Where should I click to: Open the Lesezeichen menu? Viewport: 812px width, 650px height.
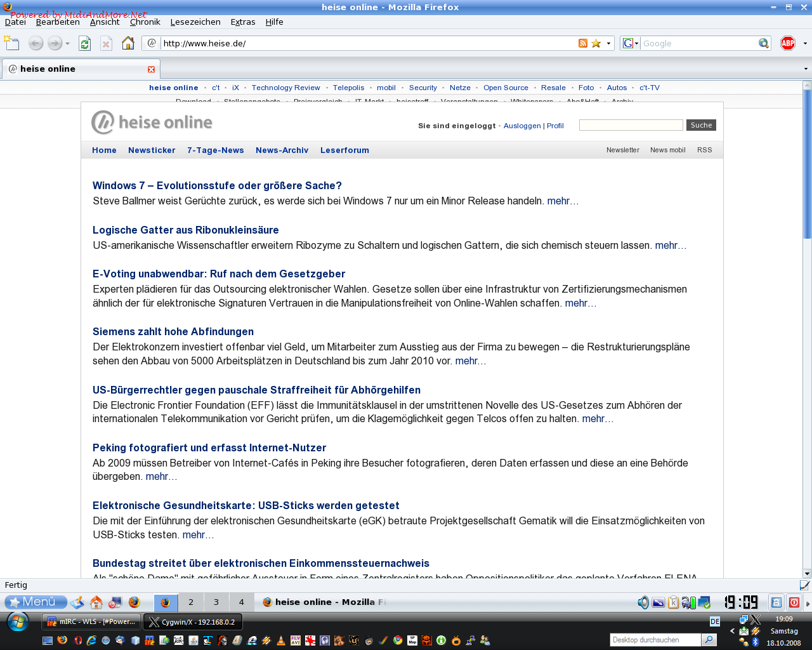click(195, 22)
